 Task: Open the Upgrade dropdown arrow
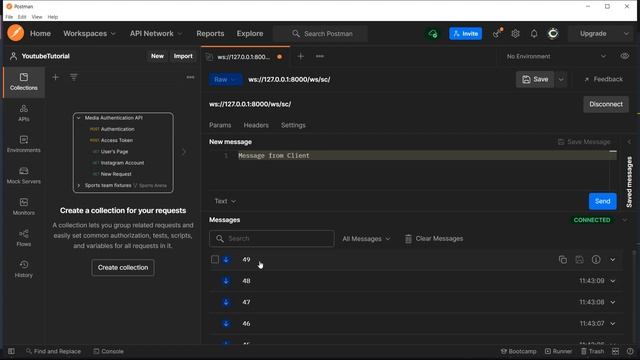626,33
